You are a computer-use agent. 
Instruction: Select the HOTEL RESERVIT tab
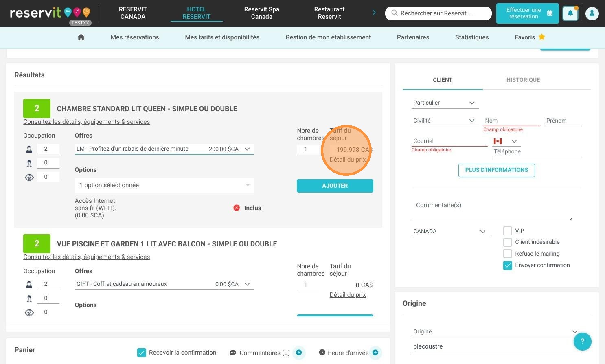196,13
